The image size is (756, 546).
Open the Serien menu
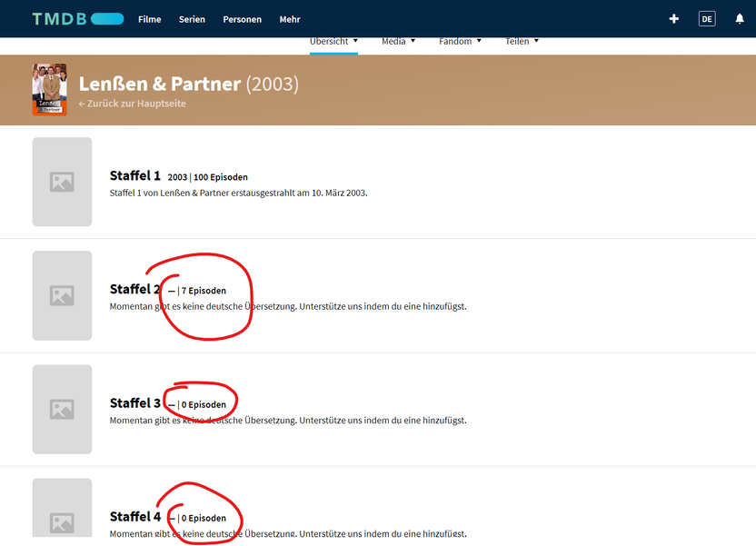192,19
